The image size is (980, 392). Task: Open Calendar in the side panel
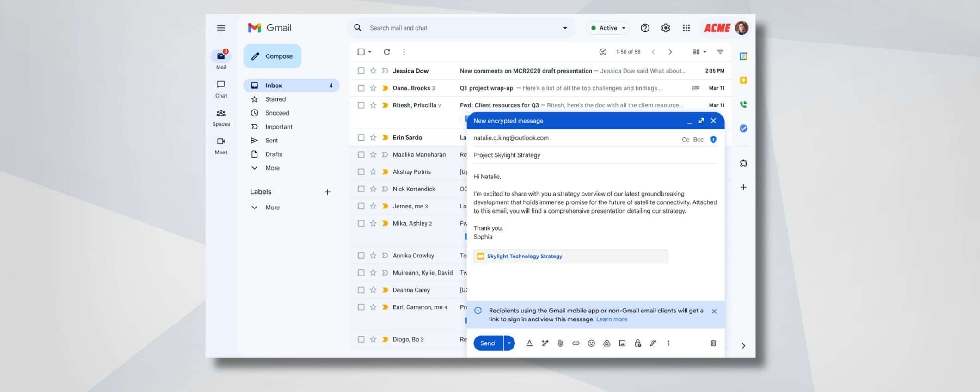tap(743, 56)
